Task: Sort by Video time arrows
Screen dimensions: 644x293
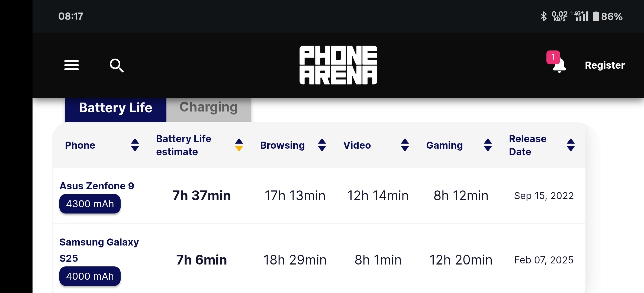Action: click(x=405, y=145)
